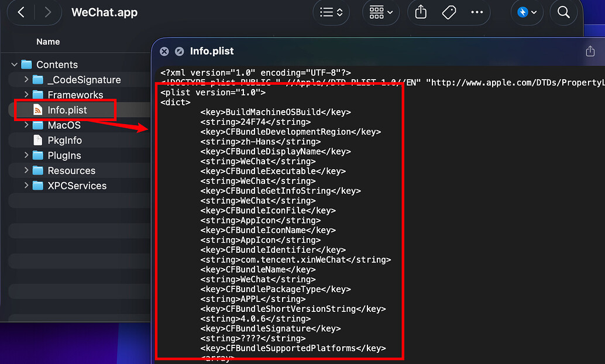Select the PlugIns folder icon
This screenshot has width=605, height=364.
coord(38,155)
